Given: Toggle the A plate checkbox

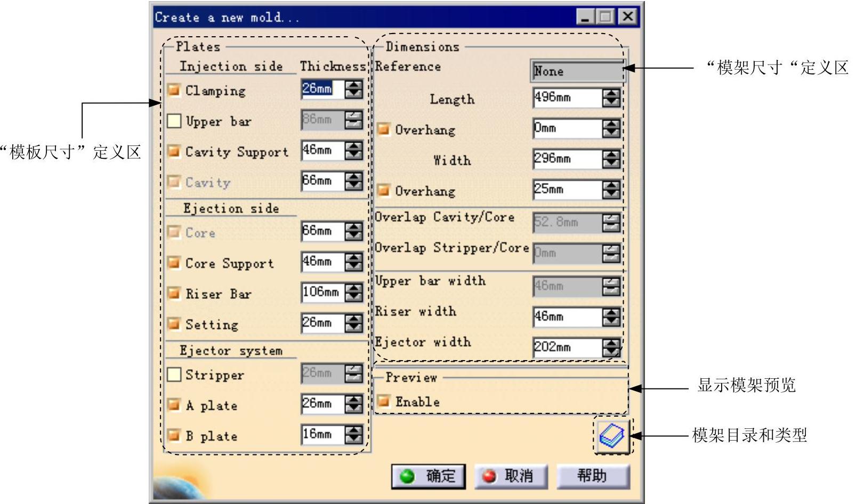Looking at the screenshot, I should [x=174, y=405].
